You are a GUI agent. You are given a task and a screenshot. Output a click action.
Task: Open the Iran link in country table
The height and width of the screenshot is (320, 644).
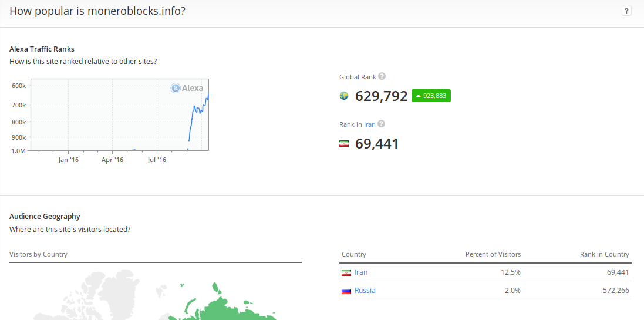tap(361, 272)
